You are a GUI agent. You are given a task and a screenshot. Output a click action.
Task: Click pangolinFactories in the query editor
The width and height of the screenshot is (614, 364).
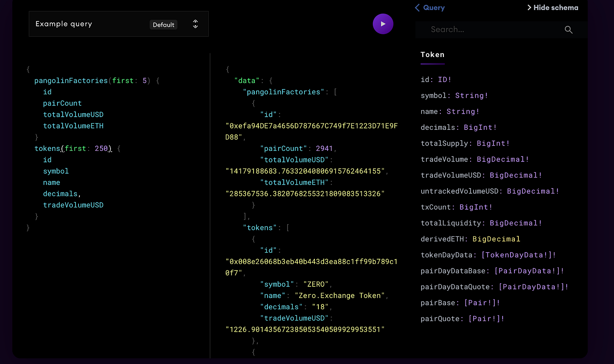tap(71, 81)
